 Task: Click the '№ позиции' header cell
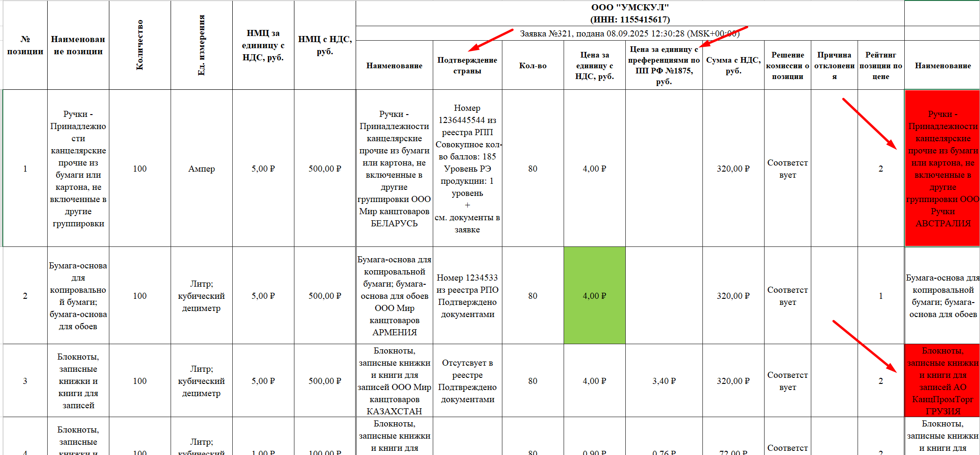click(25, 45)
